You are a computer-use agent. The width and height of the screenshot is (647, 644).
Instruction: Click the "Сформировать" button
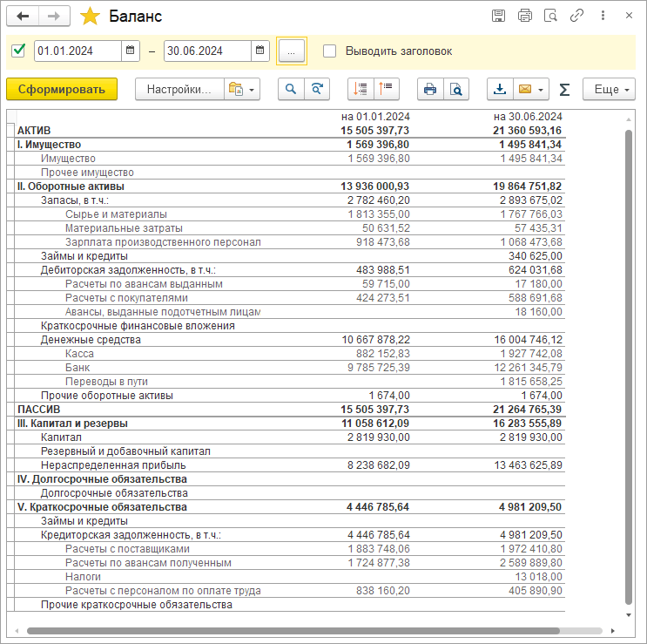pyautogui.click(x=62, y=89)
